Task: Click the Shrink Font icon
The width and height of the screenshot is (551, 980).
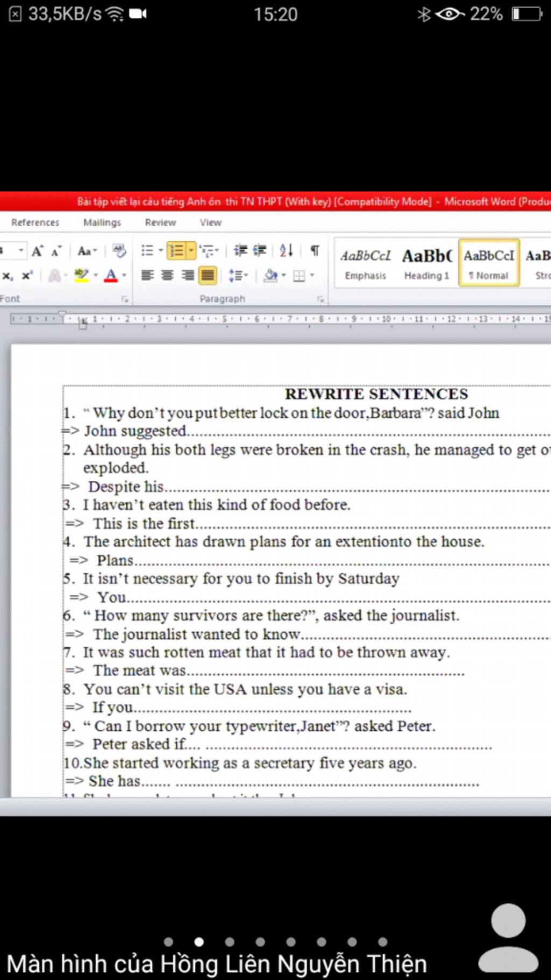Action: point(56,251)
